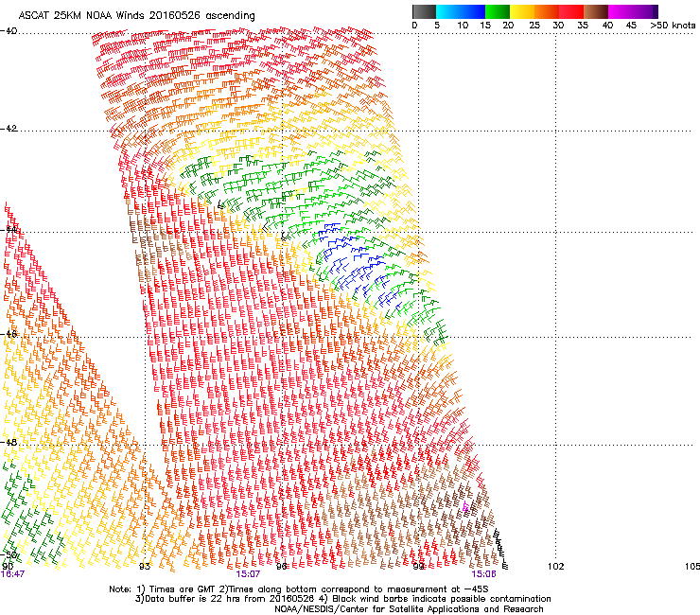Select the gray 0-5 knots legend swatch
The height and width of the screenshot is (615, 700).
point(424,11)
